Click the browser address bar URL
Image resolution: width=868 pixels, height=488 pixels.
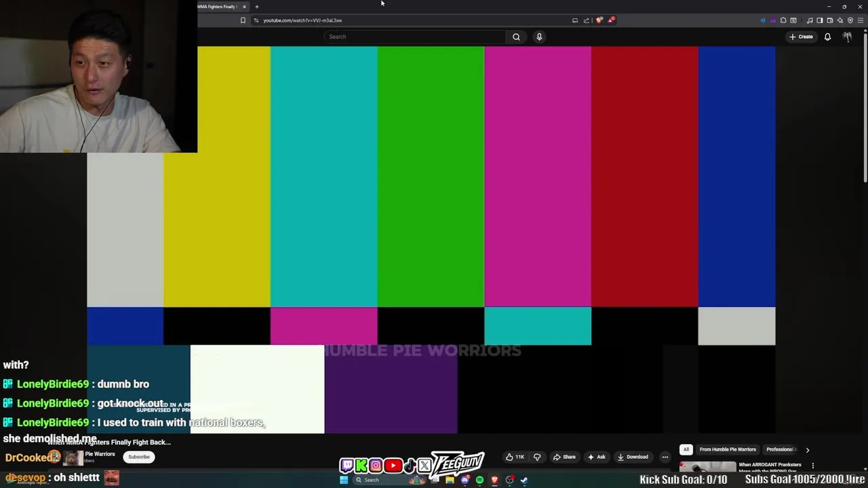pos(302,20)
